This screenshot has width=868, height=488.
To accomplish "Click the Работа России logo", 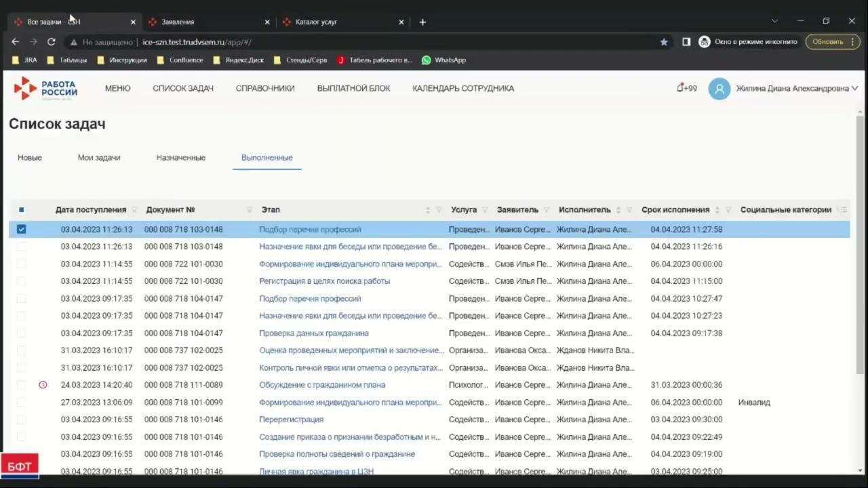I will tap(45, 89).
